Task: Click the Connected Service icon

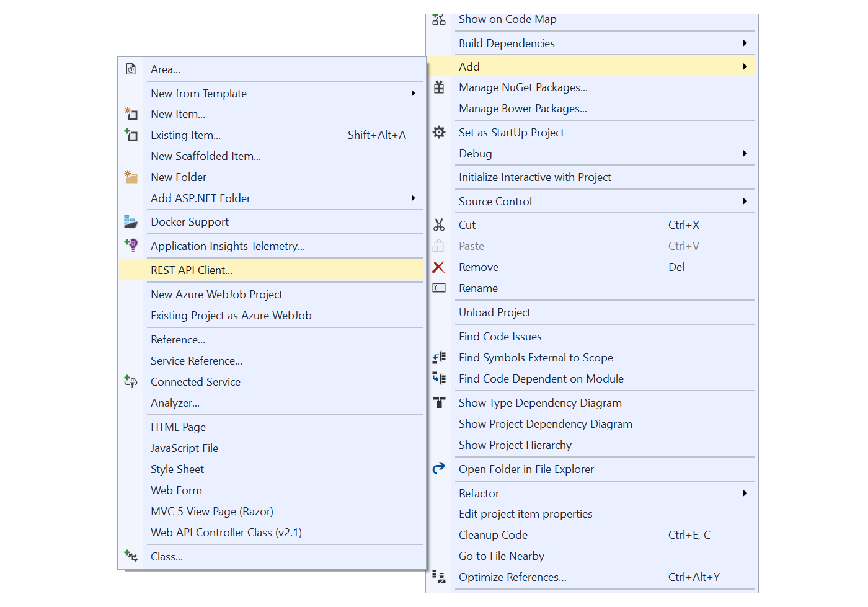Action: [x=130, y=381]
